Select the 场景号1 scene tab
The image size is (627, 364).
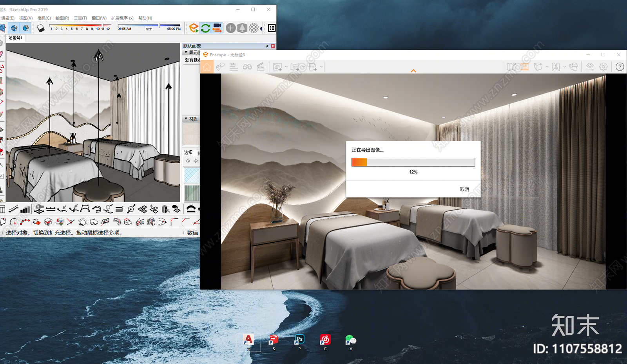[x=15, y=38]
